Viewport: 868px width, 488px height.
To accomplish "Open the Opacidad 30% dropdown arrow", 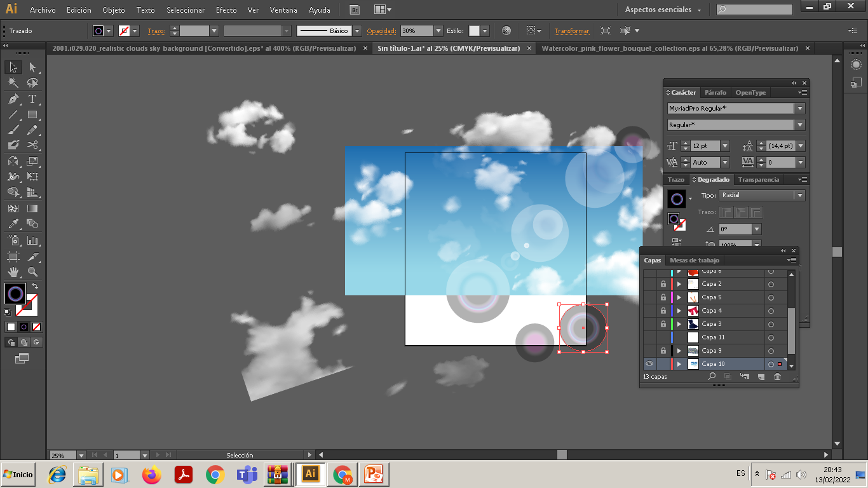I will [438, 30].
